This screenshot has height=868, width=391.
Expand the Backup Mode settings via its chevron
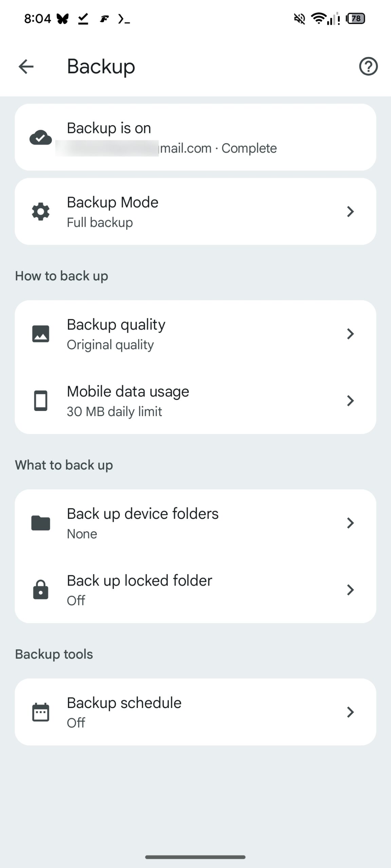351,211
